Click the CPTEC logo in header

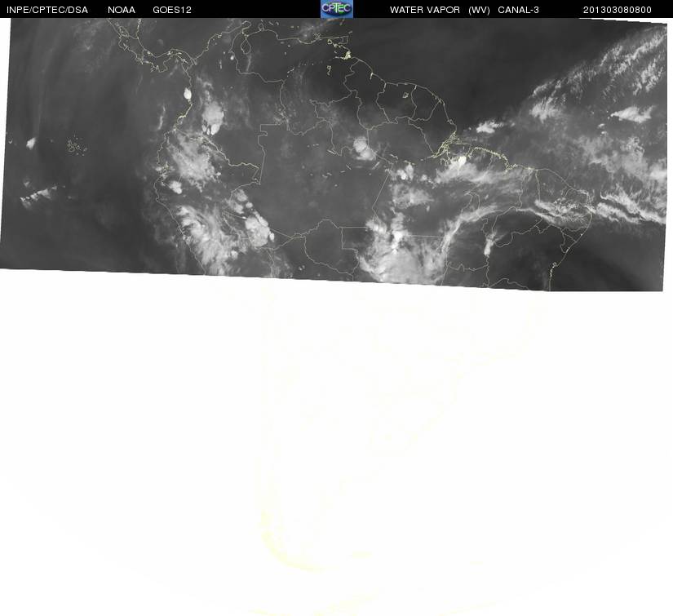(337, 9)
